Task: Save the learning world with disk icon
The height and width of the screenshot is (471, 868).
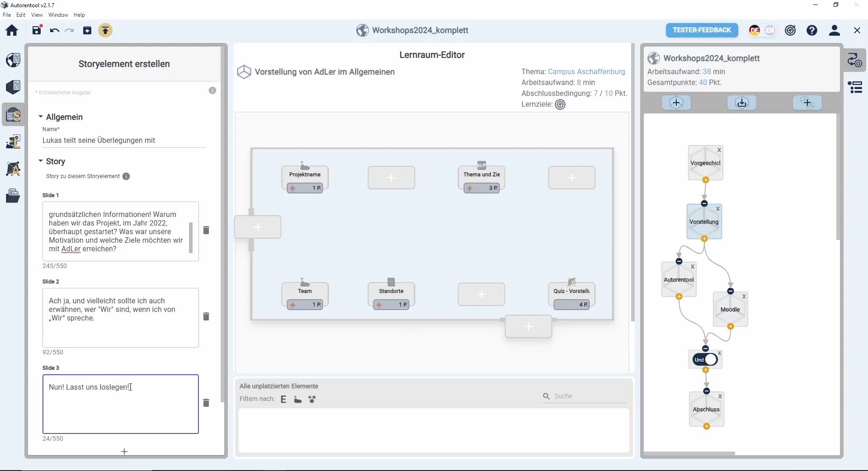Action: (37, 30)
